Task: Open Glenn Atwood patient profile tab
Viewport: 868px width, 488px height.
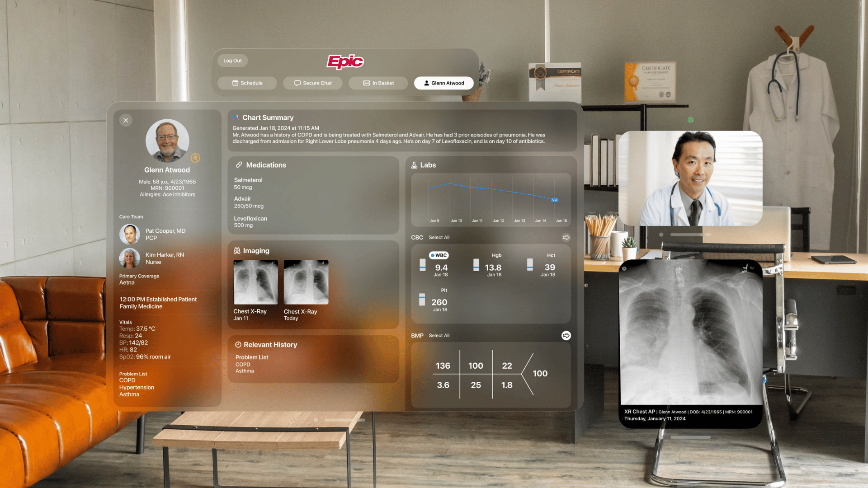Action: point(444,83)
